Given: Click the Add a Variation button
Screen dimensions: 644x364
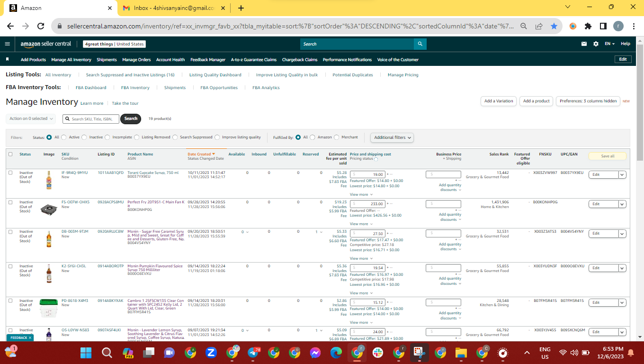Looking at the screenshot, I should click(x=499, y=101).
